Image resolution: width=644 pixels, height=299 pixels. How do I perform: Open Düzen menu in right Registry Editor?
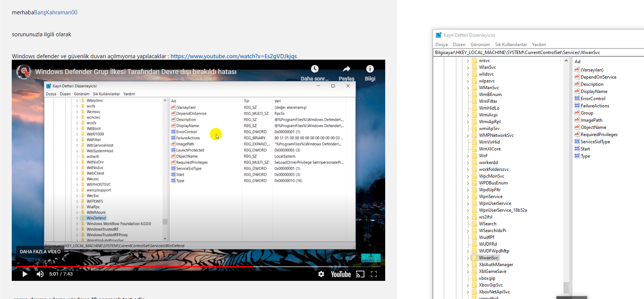459,45
